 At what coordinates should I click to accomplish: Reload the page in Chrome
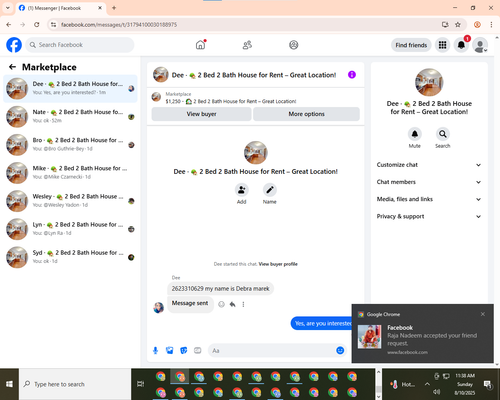click(37, 24)
